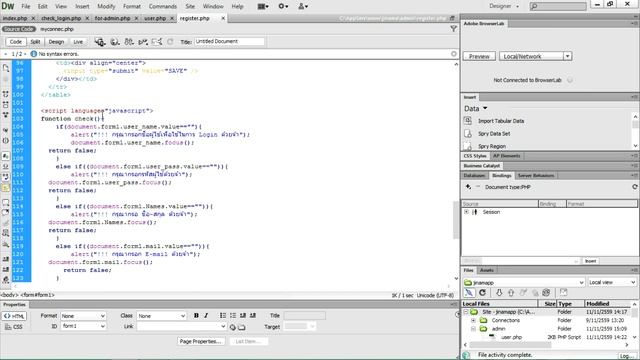This screenshot has width=640, height=360.
Task: Open the myconnec.php related file
Action: pyautogui.click(x=57, y=29)
